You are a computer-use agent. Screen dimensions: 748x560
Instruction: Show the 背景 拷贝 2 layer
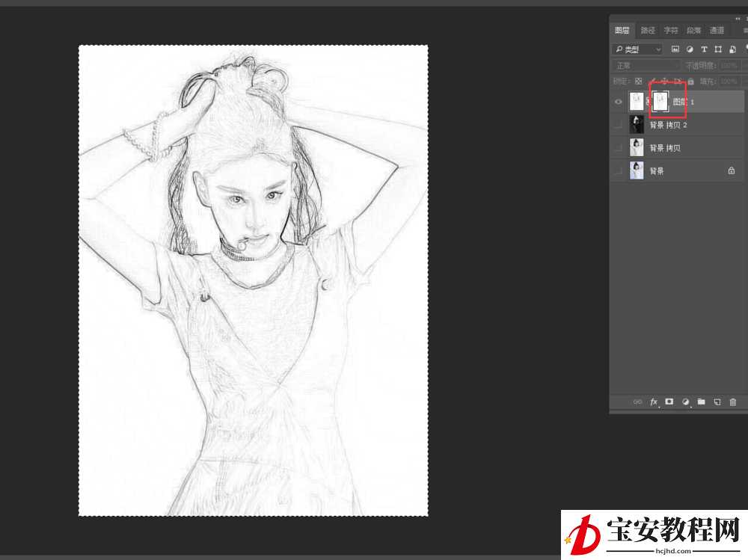pos(619,125)
